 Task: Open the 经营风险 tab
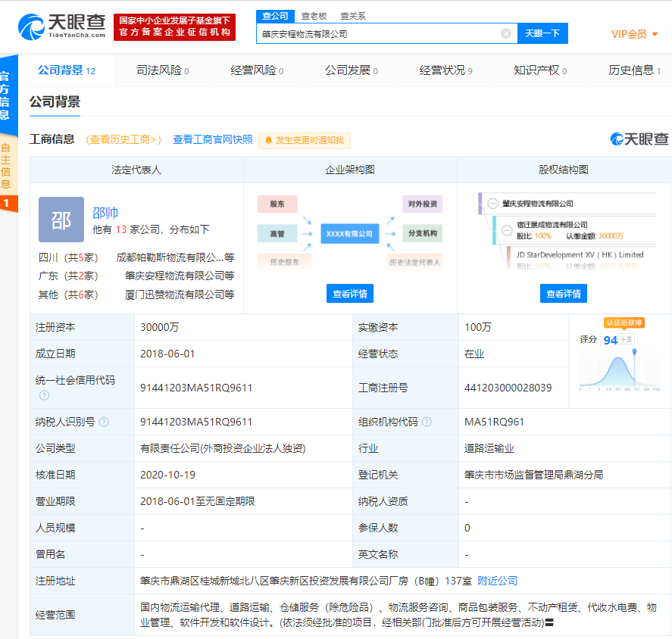click(x=257, y=70)
